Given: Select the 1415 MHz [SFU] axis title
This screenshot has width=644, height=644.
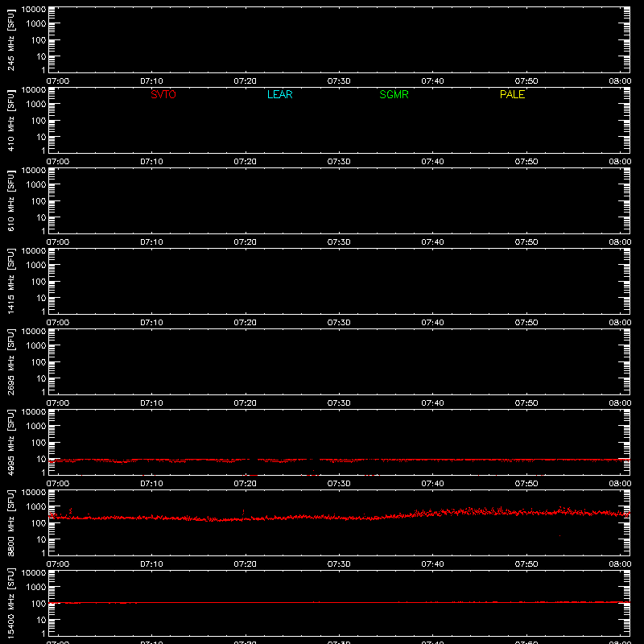Looking at the screenshot, I should tap(10, 281).
